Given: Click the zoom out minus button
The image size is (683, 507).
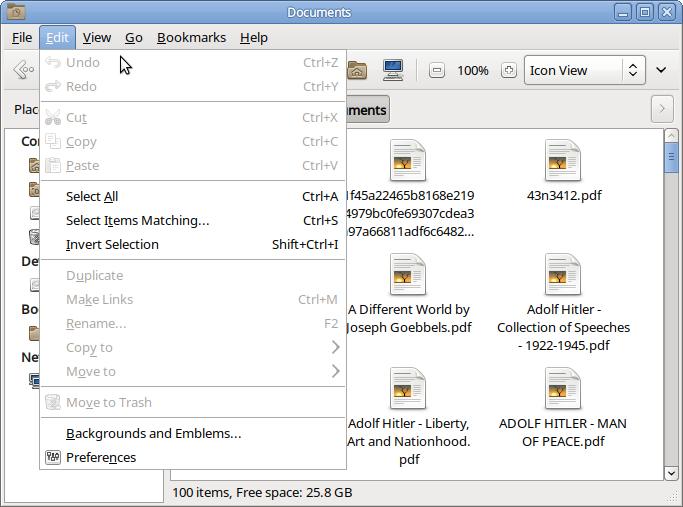Looking at the screenshot, I should [x=436, y=70].
